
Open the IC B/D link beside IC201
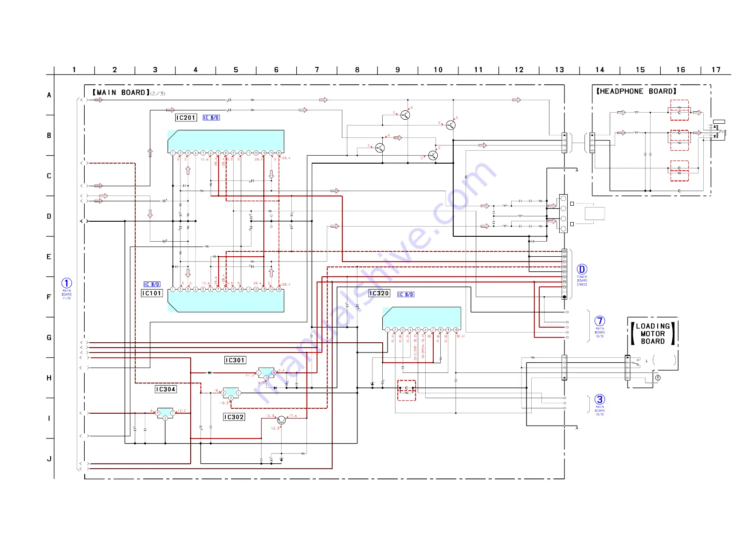[x=211, y=118]
